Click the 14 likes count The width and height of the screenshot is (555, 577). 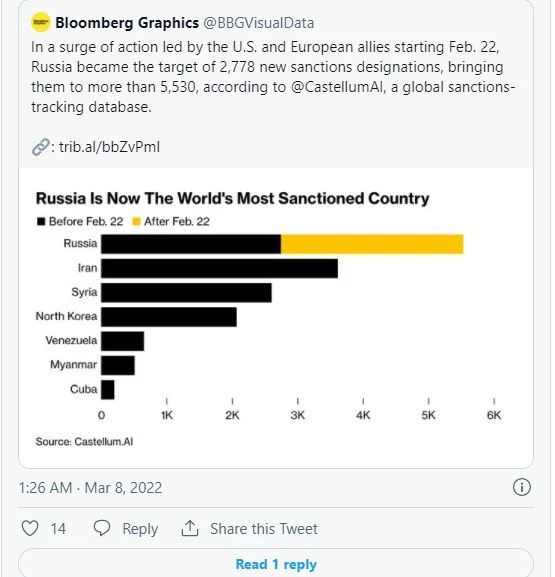pos(58,529)
